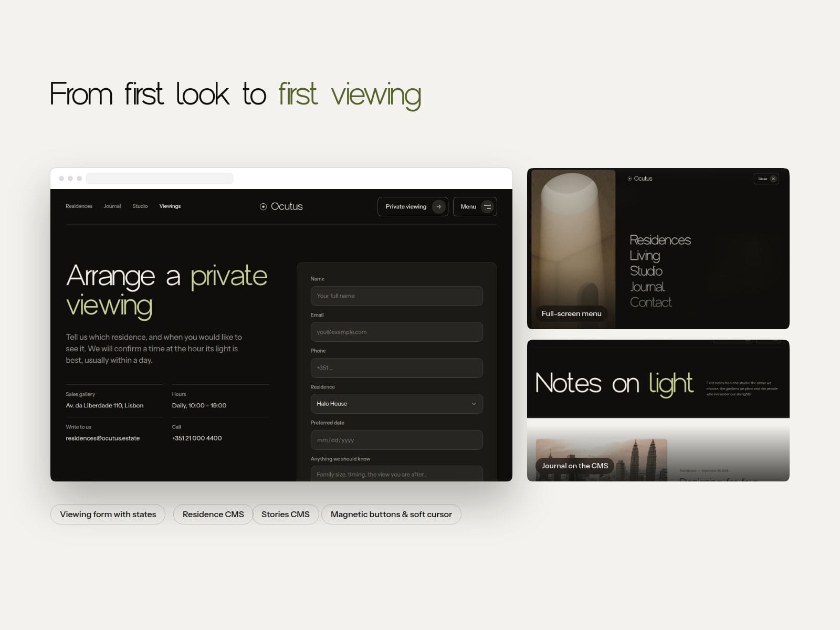840x630 pixels.
Task: Select Residences in the full-screen menu
Action: coord(660,240)
